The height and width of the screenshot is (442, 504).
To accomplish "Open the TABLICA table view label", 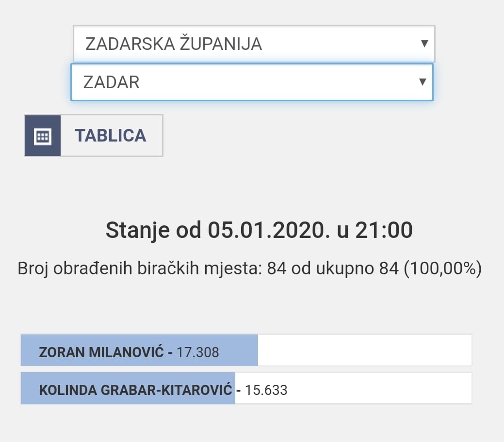I will click(x=111, y=136).
